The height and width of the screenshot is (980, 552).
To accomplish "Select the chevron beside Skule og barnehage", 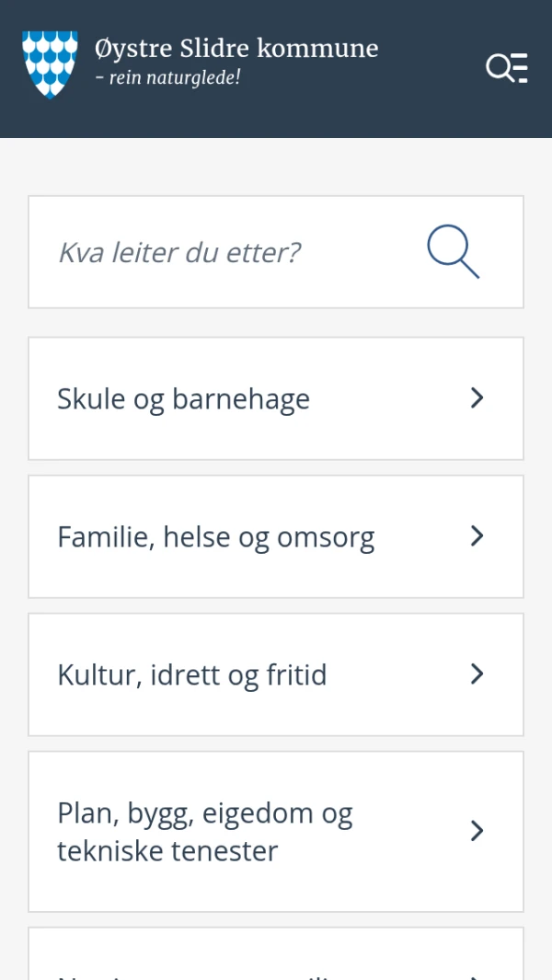I will [477, 398].
